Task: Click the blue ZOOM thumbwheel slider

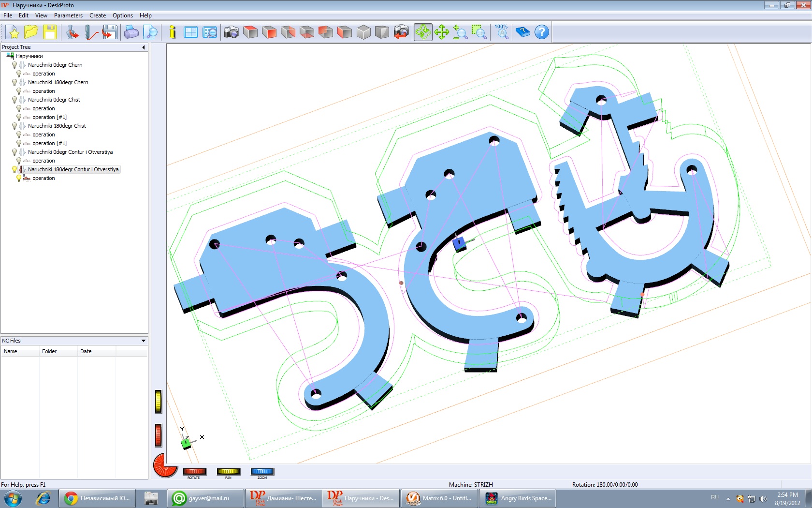Action: pos(262,471)
